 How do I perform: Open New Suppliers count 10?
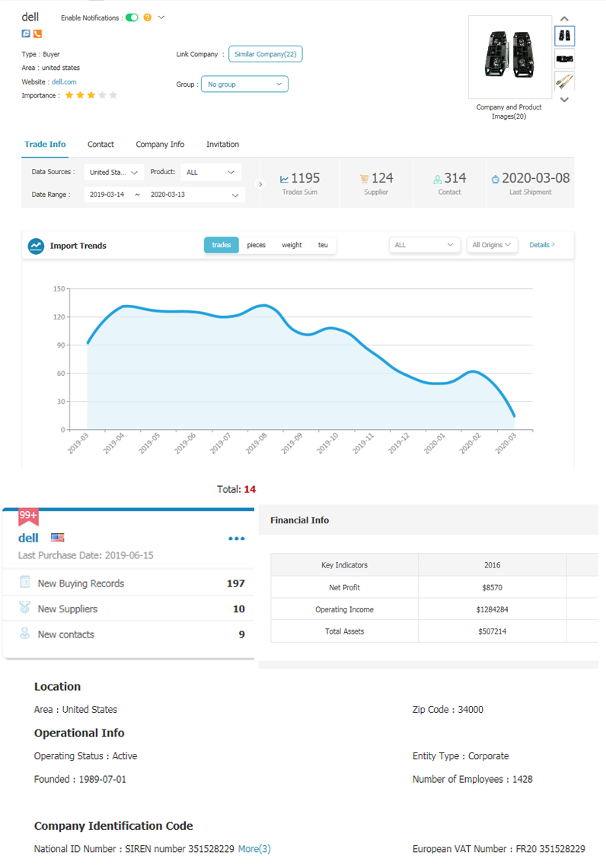point(239,609)
